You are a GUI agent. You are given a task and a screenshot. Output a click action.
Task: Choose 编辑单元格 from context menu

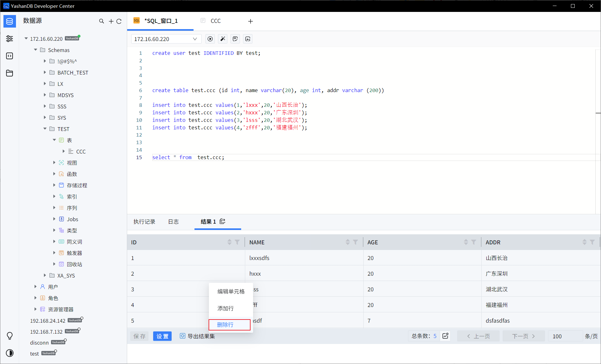coord(231,291)
